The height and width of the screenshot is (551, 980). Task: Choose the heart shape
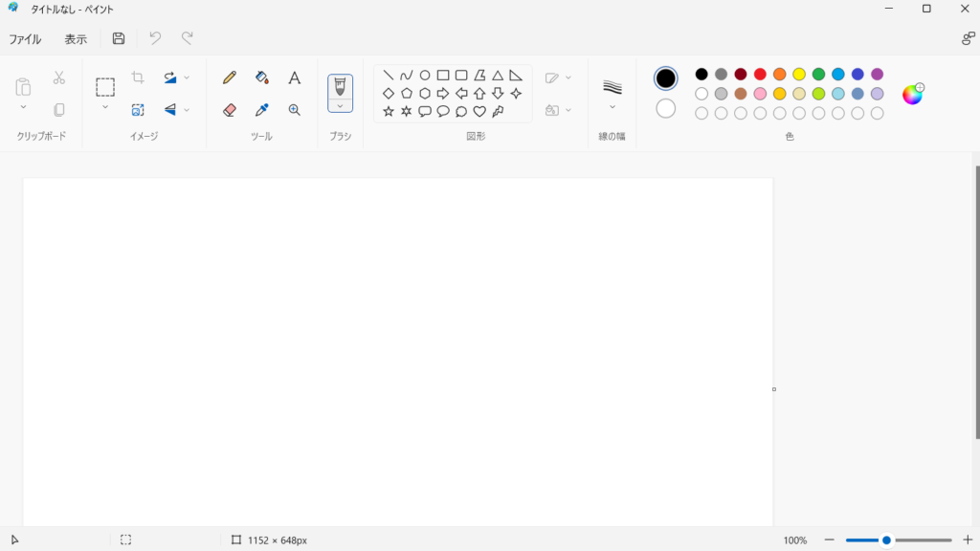click(x=479, y=112)
